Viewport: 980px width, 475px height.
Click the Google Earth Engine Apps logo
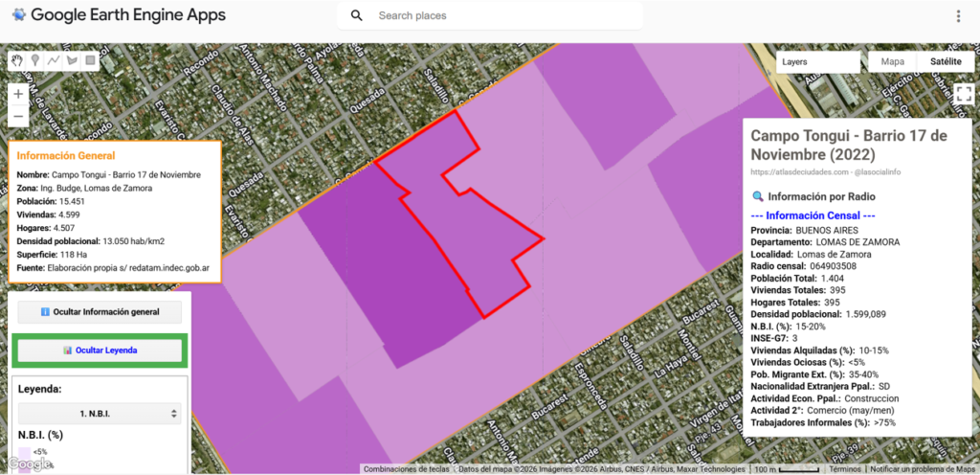pyautogui.click(x=19, y=15)
